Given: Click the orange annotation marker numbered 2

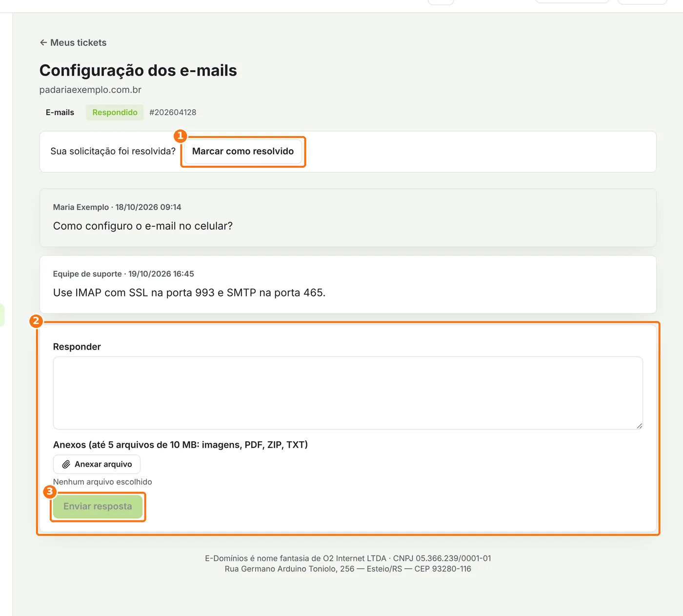Looking at the screenshot, I should point(36,321).
